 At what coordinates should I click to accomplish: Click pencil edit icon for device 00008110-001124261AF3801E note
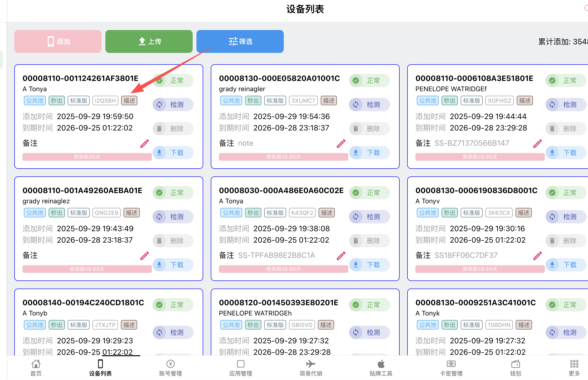(x=144, y=143)
